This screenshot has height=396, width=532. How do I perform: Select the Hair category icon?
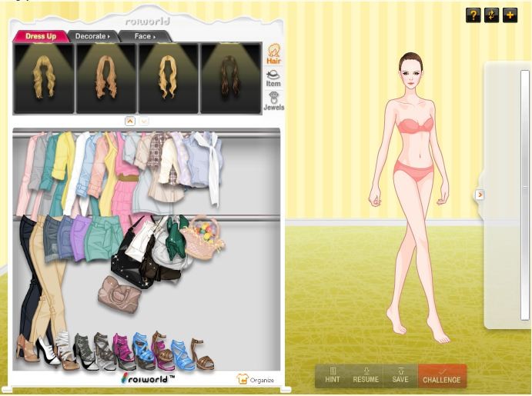pyautogui.click(x=273, y=55)
